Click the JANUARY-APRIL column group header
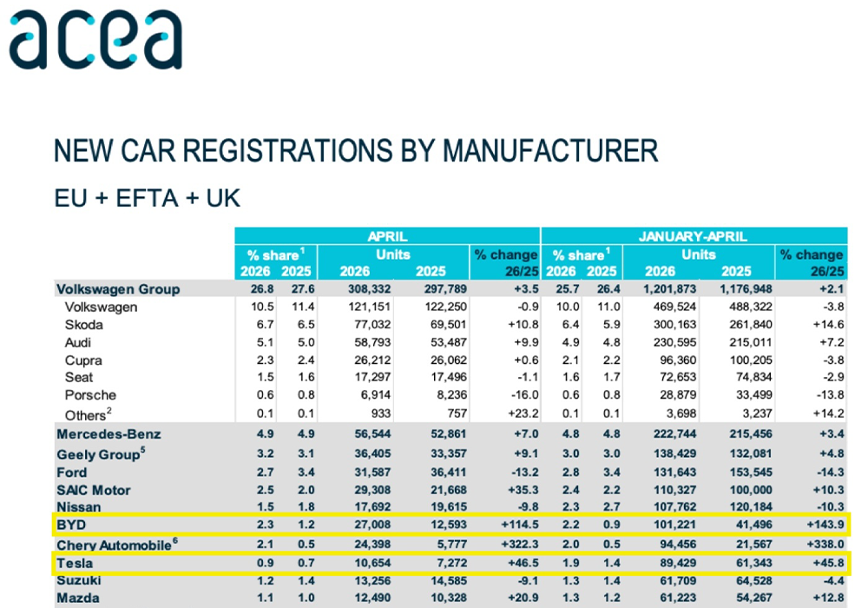 (694, 236)
